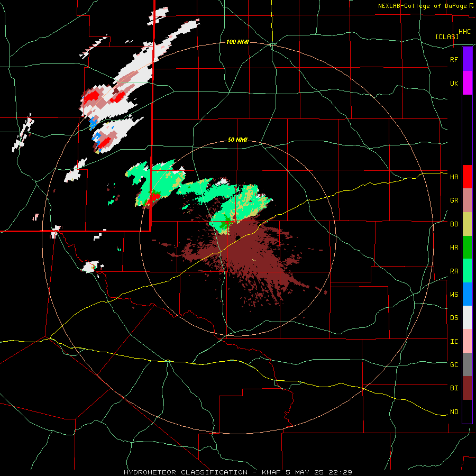Click the magenta UK legend color swatch
The image size is (476, 476).
467,83
